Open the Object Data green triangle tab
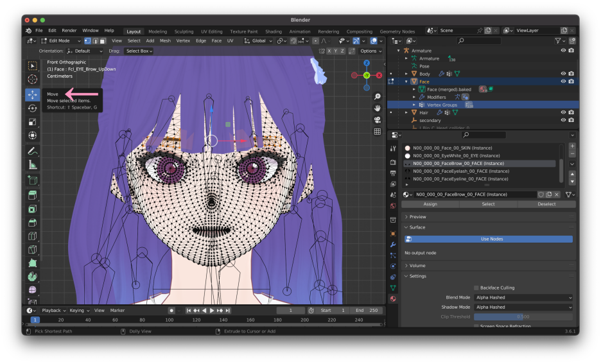Screen dimensions: 601x364 (393, 288)
